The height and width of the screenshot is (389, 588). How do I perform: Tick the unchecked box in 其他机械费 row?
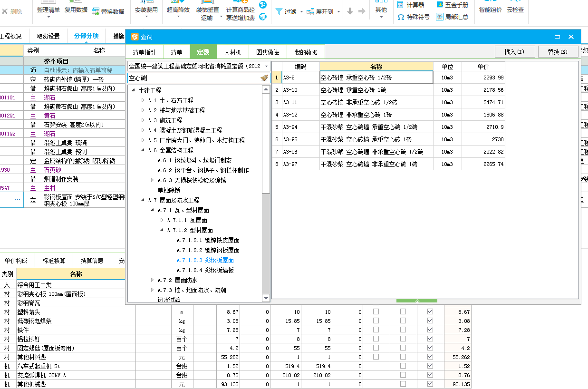coord(403,384)
